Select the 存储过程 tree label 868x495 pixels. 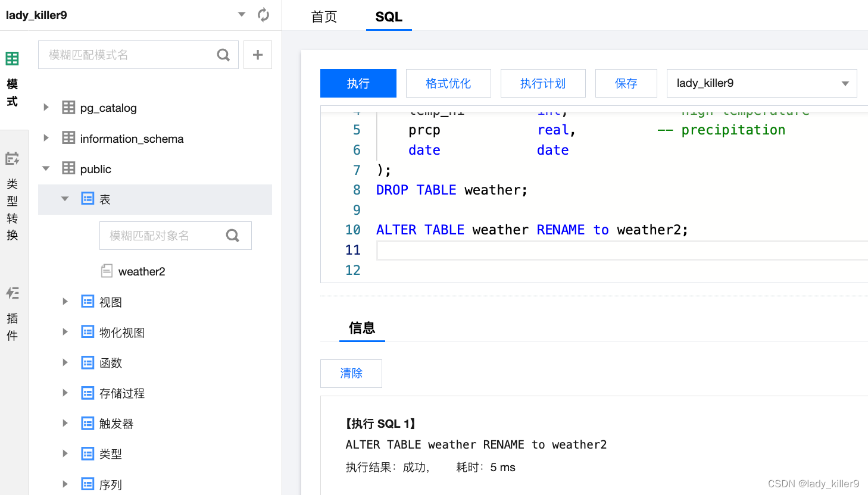point(122,393)
